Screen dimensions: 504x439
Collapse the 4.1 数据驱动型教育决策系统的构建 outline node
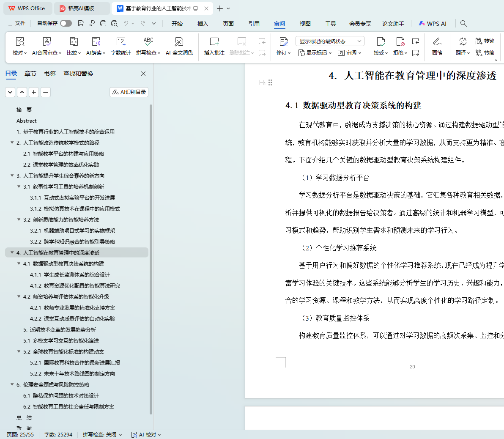coord(19,263)
